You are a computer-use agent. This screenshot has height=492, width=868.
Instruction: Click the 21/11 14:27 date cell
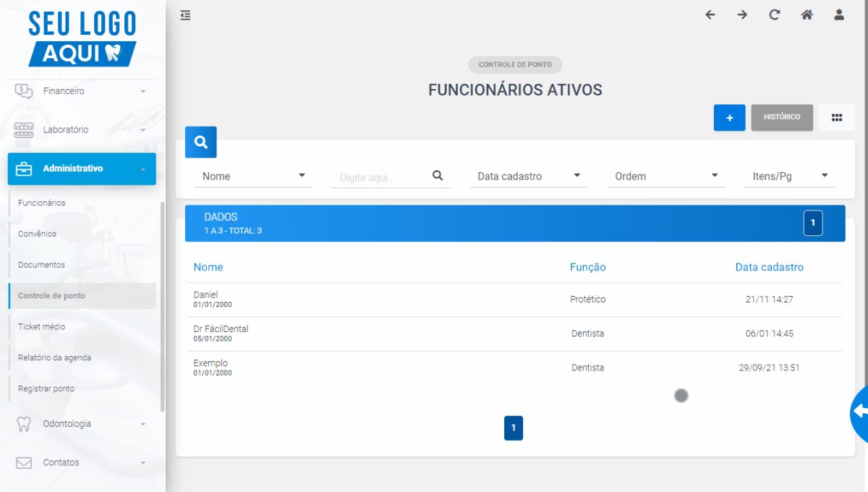tap(770, 300)
